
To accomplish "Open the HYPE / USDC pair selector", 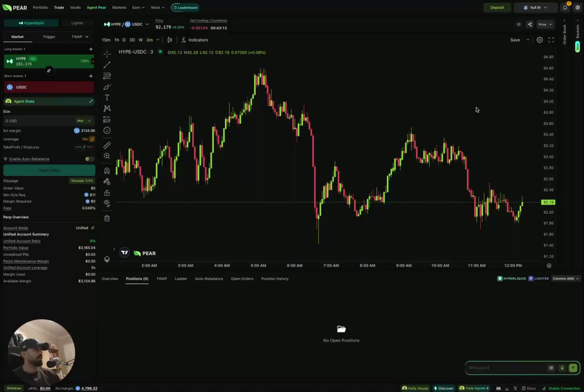I will [x=127, y=24].
